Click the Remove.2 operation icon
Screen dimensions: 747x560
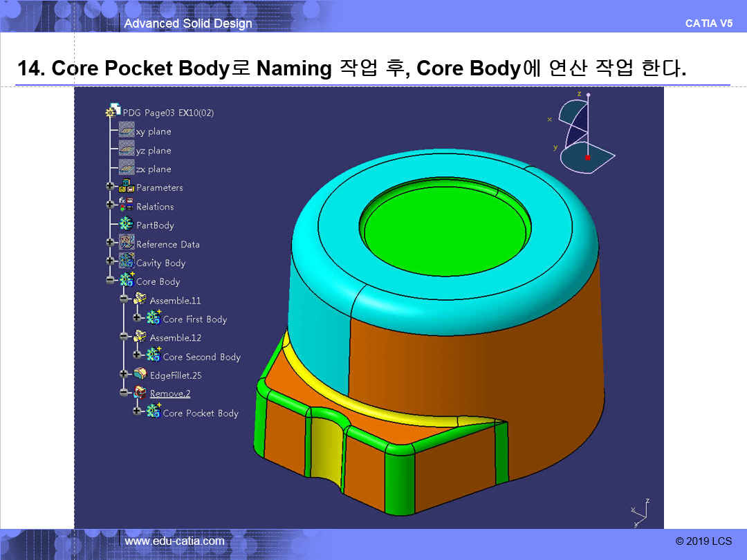[x=140, y=393]
